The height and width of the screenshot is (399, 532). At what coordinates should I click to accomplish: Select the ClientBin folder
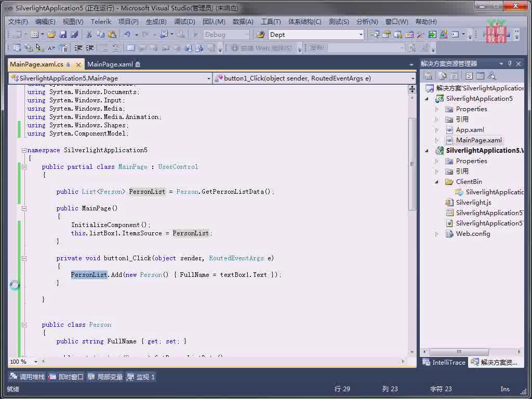[469, 182]
